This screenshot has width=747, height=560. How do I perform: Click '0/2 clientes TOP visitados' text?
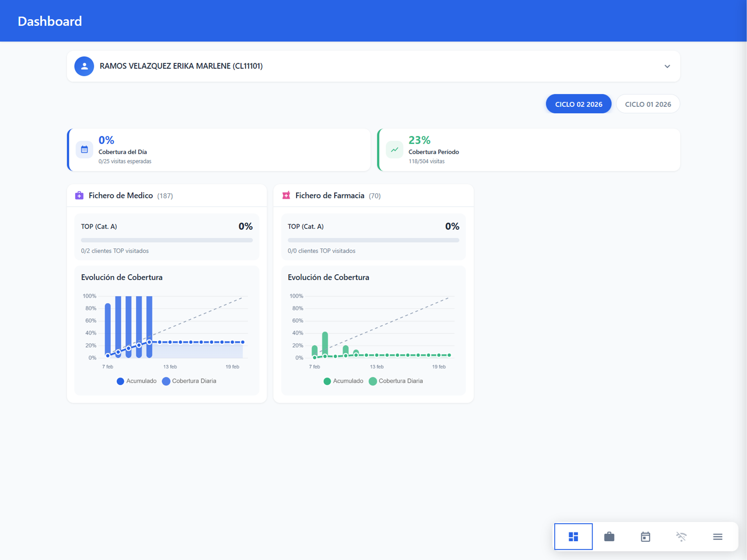tap(115, 251)
